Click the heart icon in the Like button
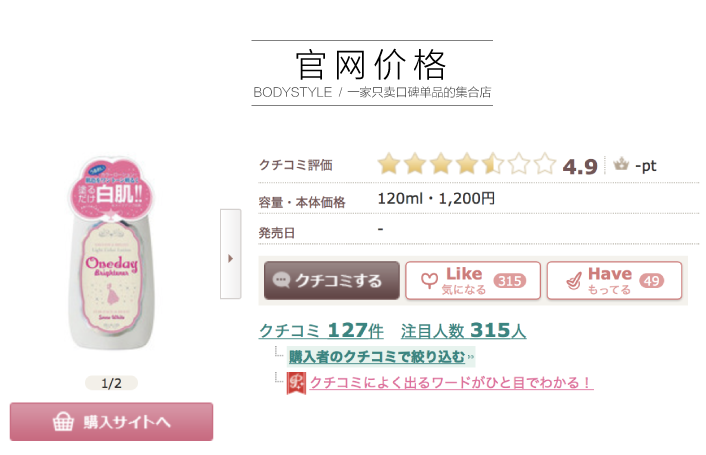 pos(428,281)
